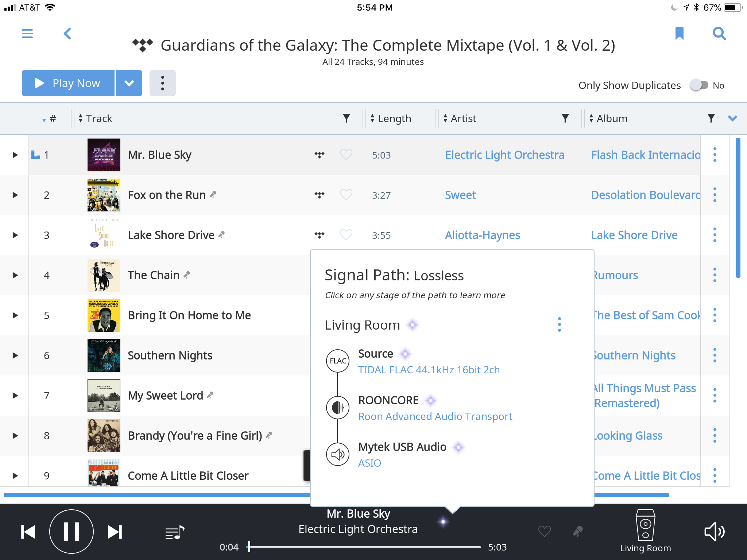Skip to the previous track
Viewport: 747px width, 560px height.
pos(28,532)
